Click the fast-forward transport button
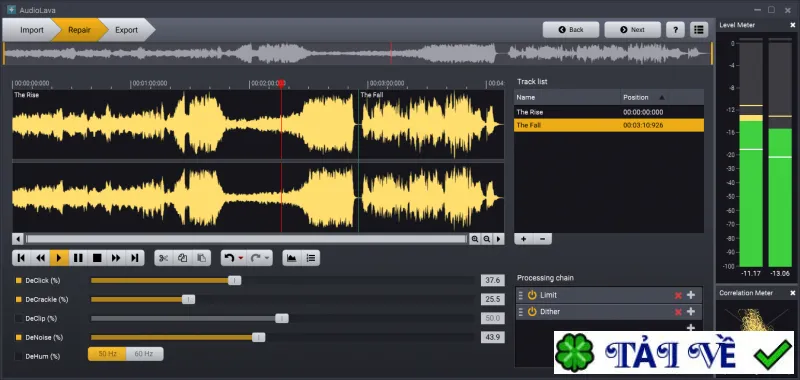This screenshot has width=800, height=380. pos(116,258)
